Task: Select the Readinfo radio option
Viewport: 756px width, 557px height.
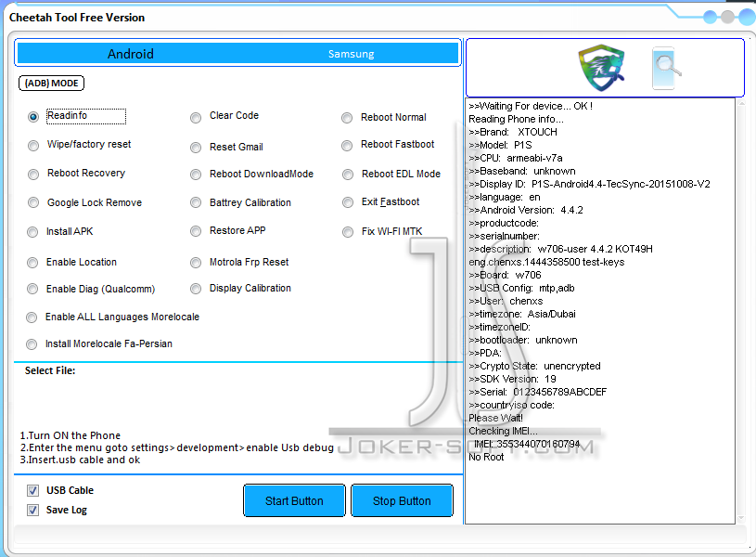Action: tap(33, 117)
